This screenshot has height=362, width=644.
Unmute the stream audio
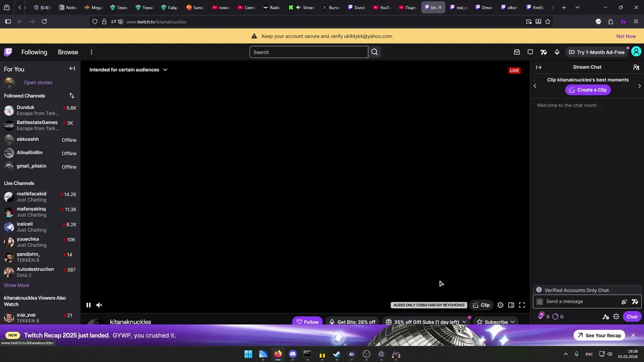[x=99, y=305]
